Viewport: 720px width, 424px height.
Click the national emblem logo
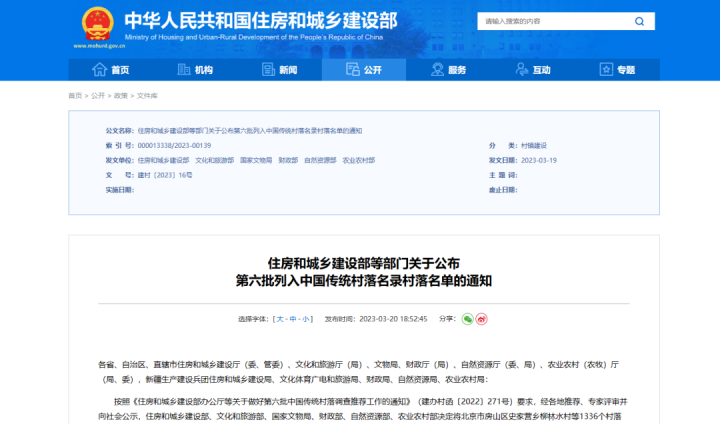[97, 24]
